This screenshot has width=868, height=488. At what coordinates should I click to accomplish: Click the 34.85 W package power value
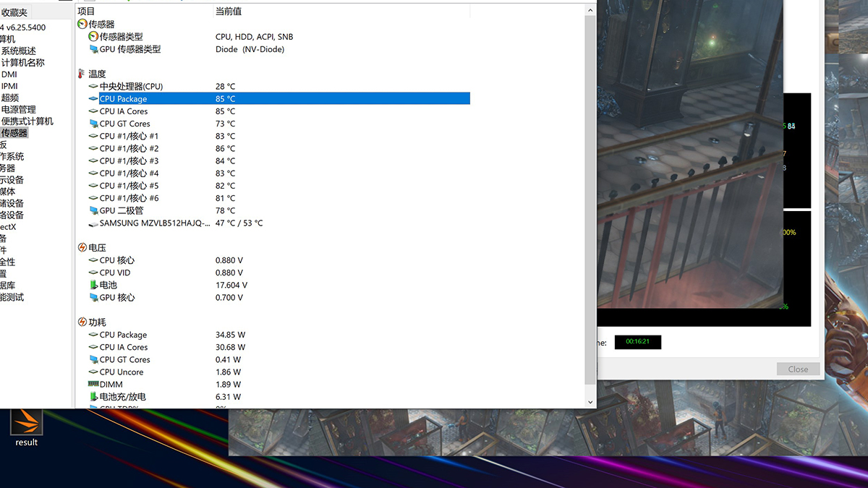click(230, 335)
